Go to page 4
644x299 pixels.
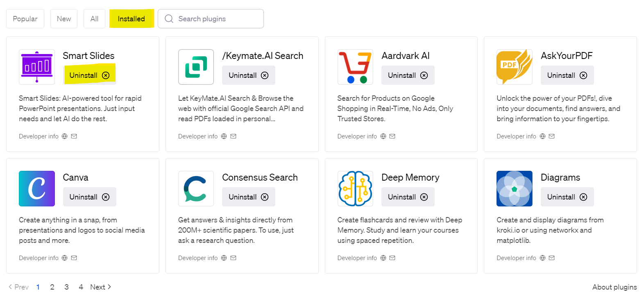81,287
